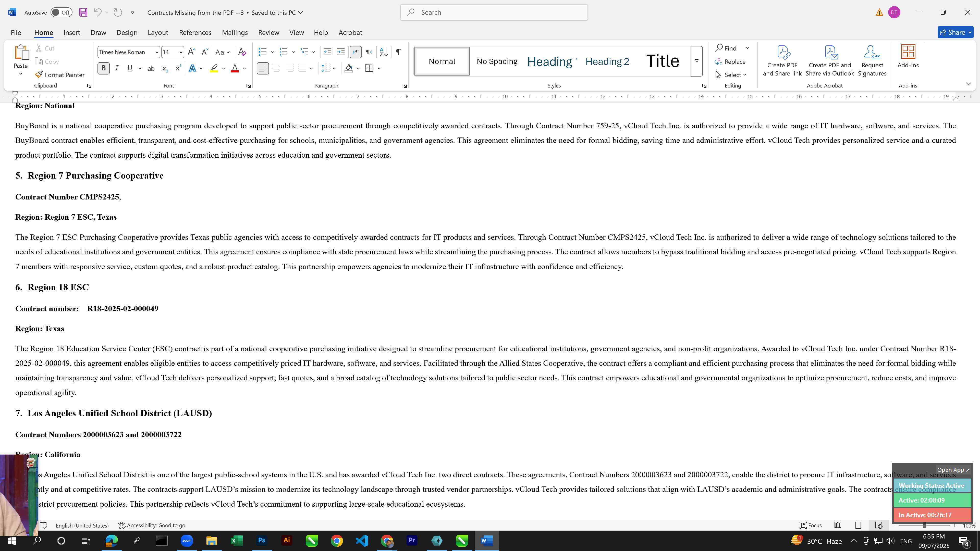Screen dimensions: 980x551
Task: Open Google Chrome from taskbar
Action: point(337,541)
